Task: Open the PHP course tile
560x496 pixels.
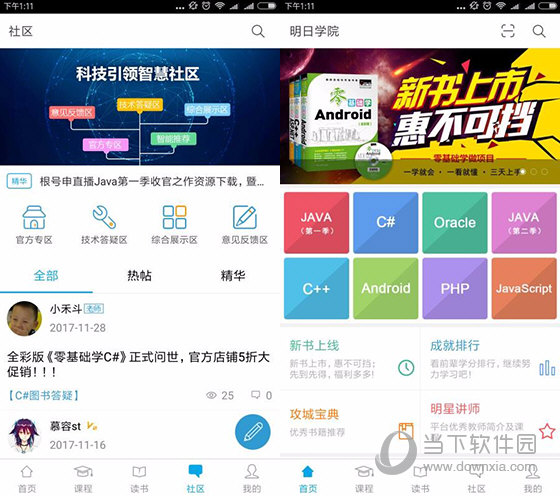Action: point(455,289)
